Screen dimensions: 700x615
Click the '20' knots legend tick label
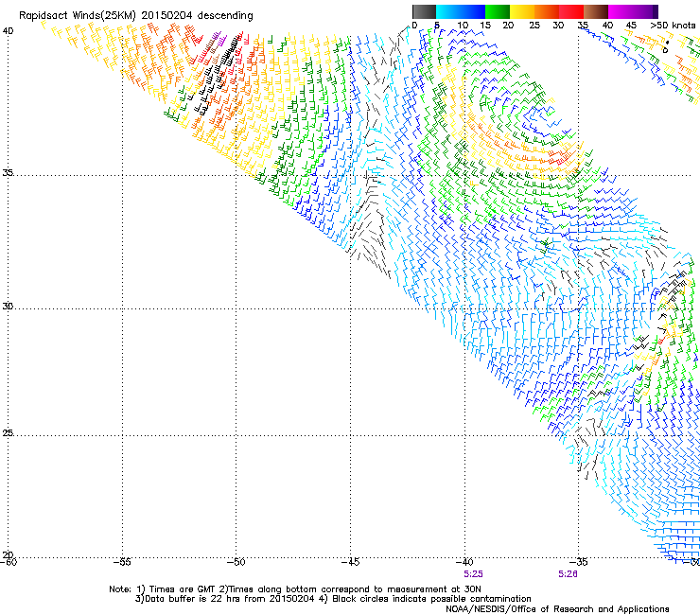coord(509,25)
